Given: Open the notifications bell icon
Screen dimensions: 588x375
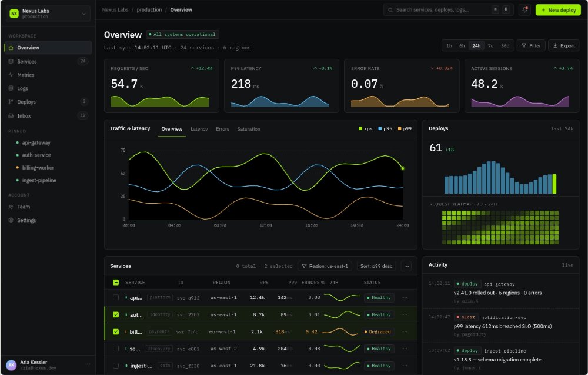Looking at the screenshot, I should click(x=524, y=10).
